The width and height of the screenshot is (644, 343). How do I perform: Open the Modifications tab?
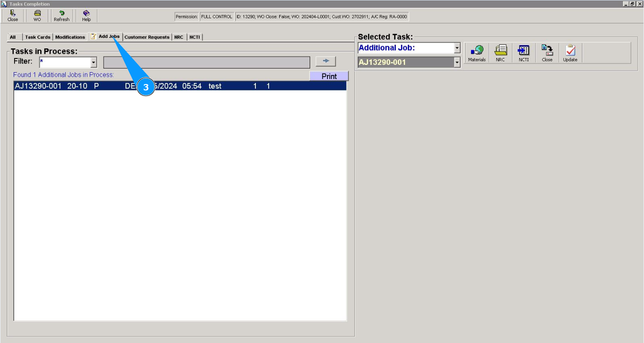(x=70, y=37)
